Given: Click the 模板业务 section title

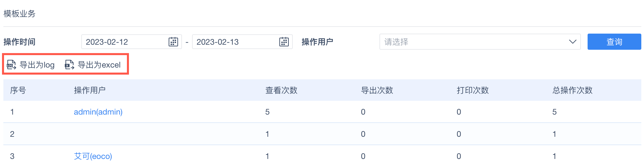Looking at the screenshot, I should coord(19,14).
